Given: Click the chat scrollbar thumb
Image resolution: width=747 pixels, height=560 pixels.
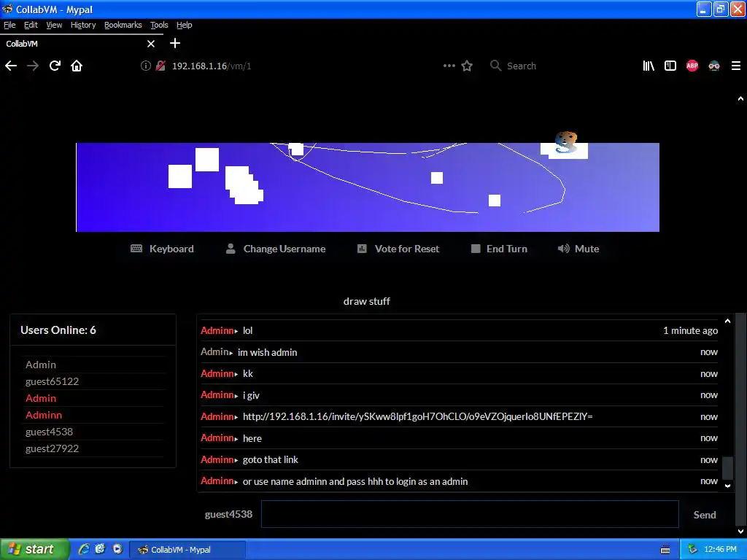Looking at the screenshot, I should [x=727, y=468].
